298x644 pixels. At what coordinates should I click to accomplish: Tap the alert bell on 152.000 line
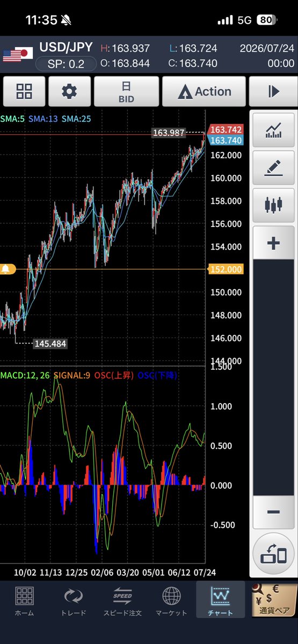tap(6, 269)
